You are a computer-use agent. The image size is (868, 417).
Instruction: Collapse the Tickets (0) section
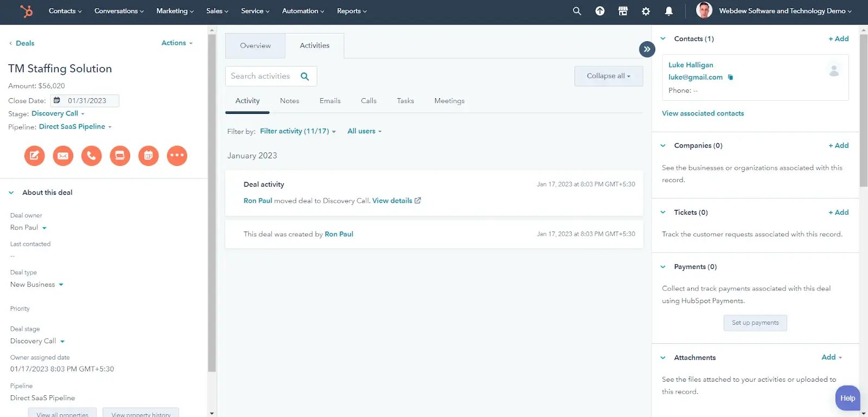pos(663,212)
